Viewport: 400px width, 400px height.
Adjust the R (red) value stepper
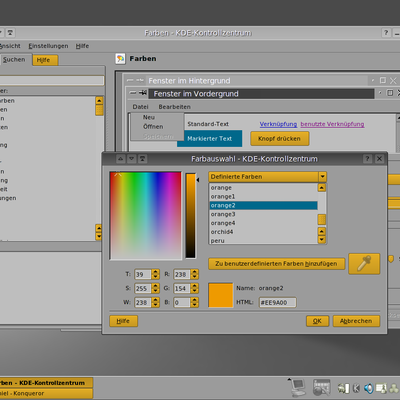click(195, 274)
